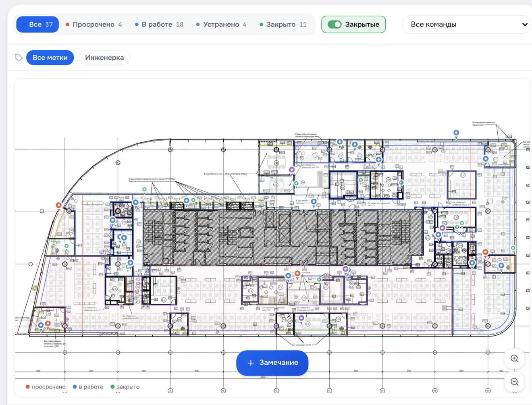Open the red marker on the right side of the plan

486,253
